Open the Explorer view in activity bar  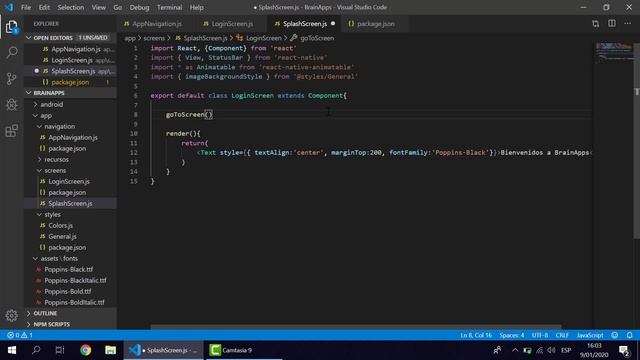(x=12, y=27)
